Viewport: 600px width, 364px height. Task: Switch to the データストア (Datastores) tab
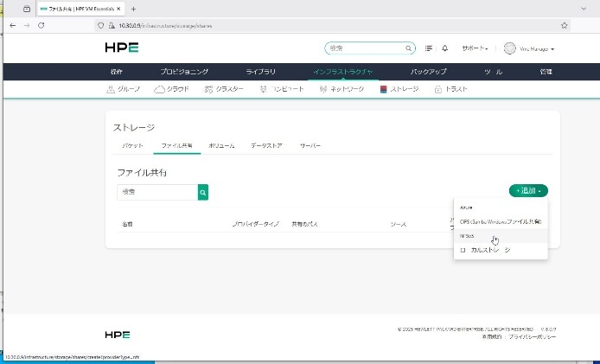266,145
